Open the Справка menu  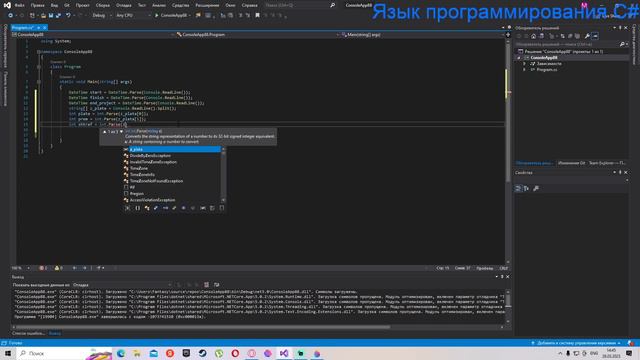[x=249, y=5]
